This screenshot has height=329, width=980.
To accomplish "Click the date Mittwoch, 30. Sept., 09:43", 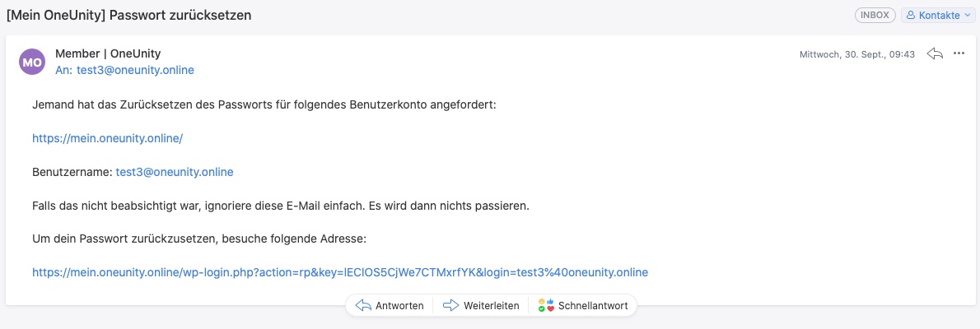I will click(x=857, y=54).
